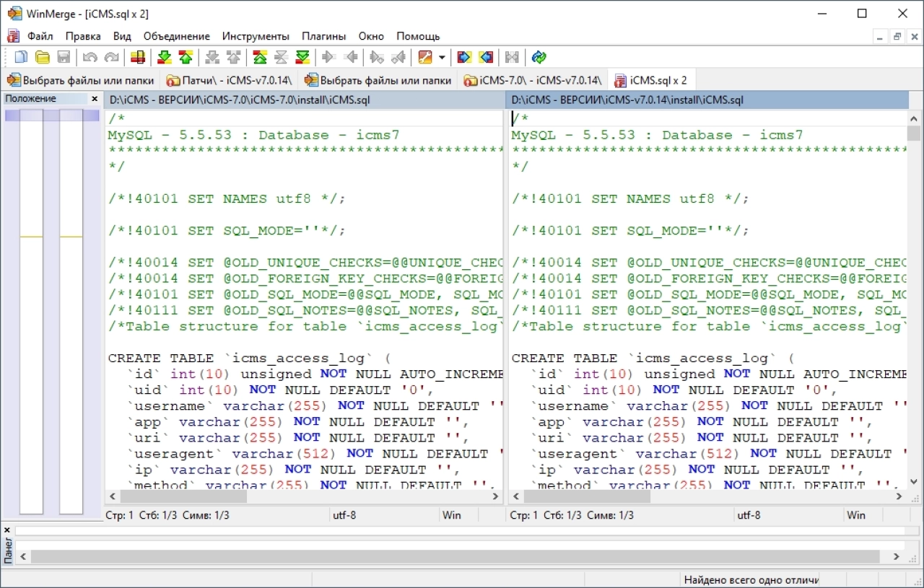
Task: Click the left pane scroll right arrow
Action: (496, 496)
